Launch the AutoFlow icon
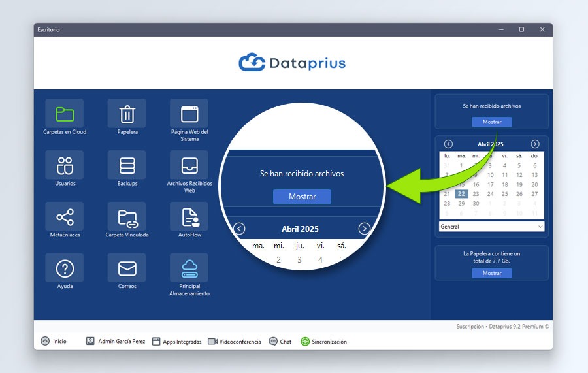 click(189, 216)
